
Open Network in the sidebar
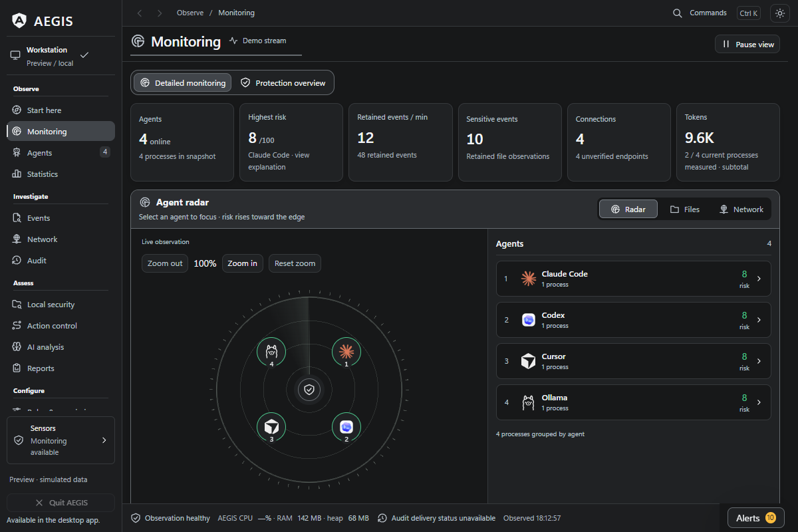(61, 239)
